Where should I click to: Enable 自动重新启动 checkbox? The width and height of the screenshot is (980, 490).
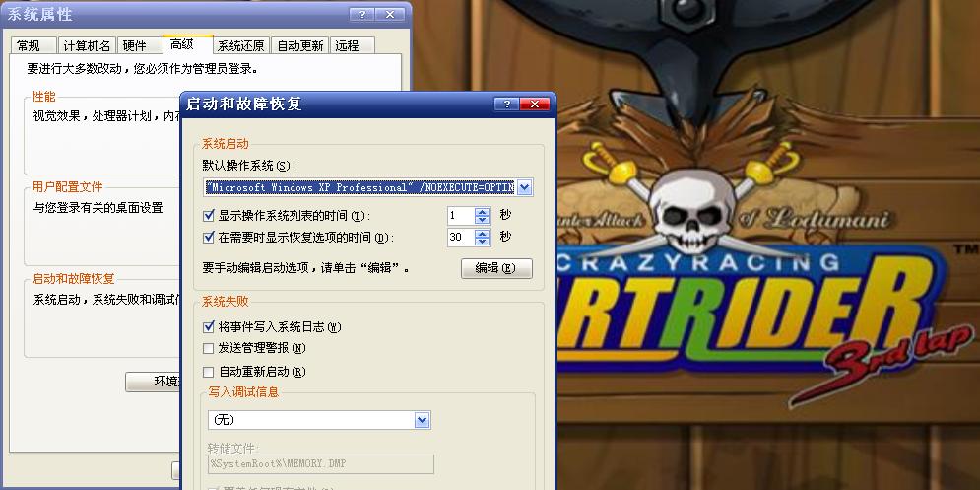tap(209, 373)
